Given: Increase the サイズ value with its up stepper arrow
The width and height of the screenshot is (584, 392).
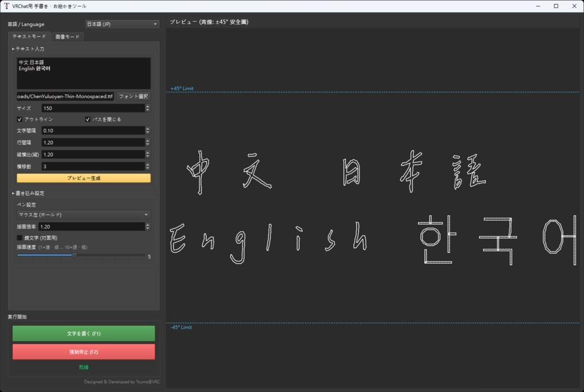Looking at the screenshot, I should (148, 106).
